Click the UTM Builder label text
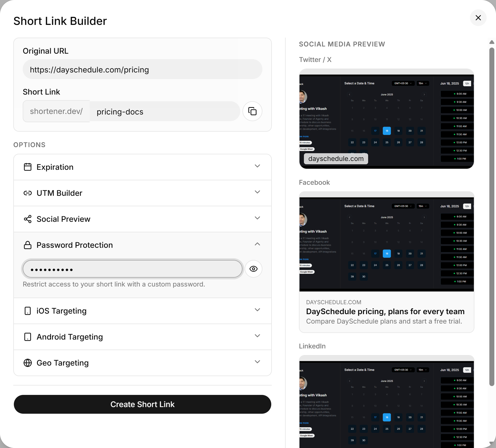Screen dimensions: 496x448 (x=60, y=193)
